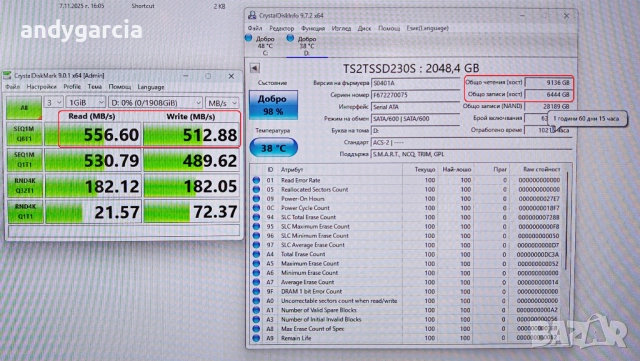Click status circle of Max Erase Count of Spec

(256, 329)
